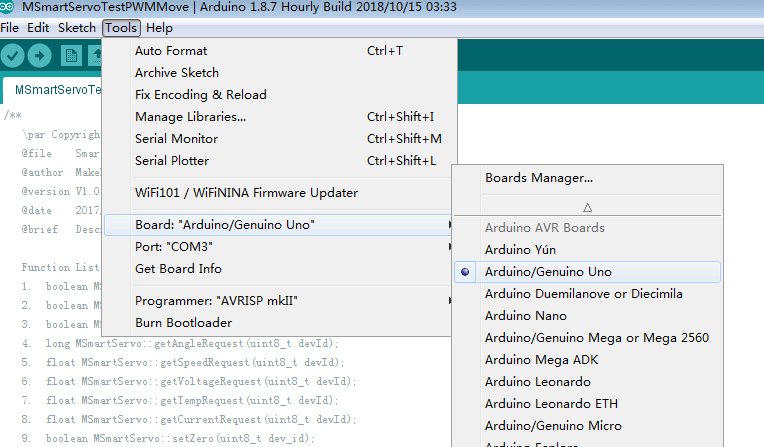The height and width of the screenshot is (447, 764).
Task: Click the Arduino logo in the title bar
Action: pyautogui.click(x=7, y=7)
